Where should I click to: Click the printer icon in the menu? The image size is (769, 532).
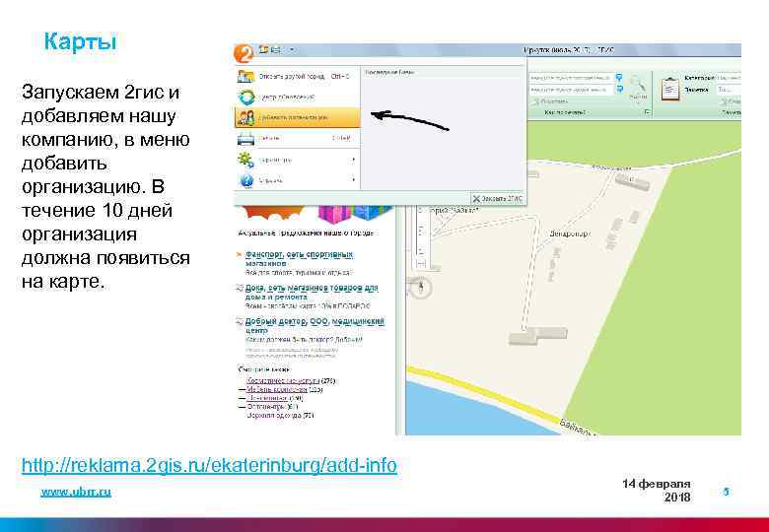(245, 139)
